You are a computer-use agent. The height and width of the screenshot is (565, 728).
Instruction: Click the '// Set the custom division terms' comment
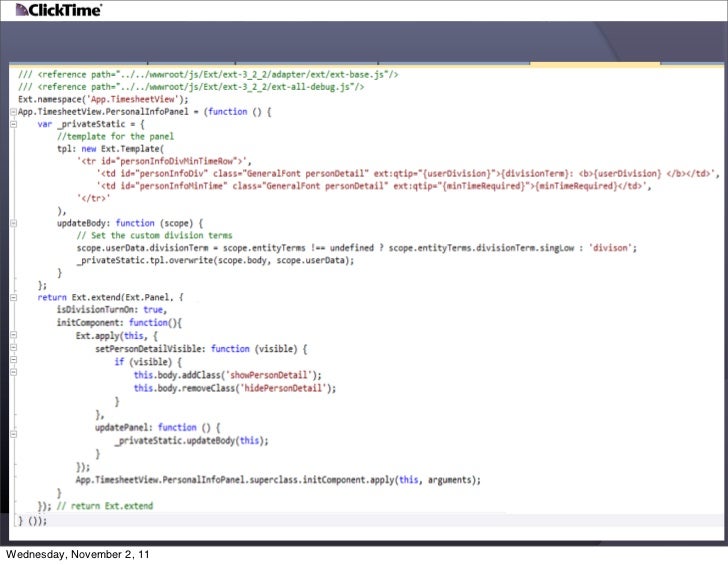coord(154,235)
